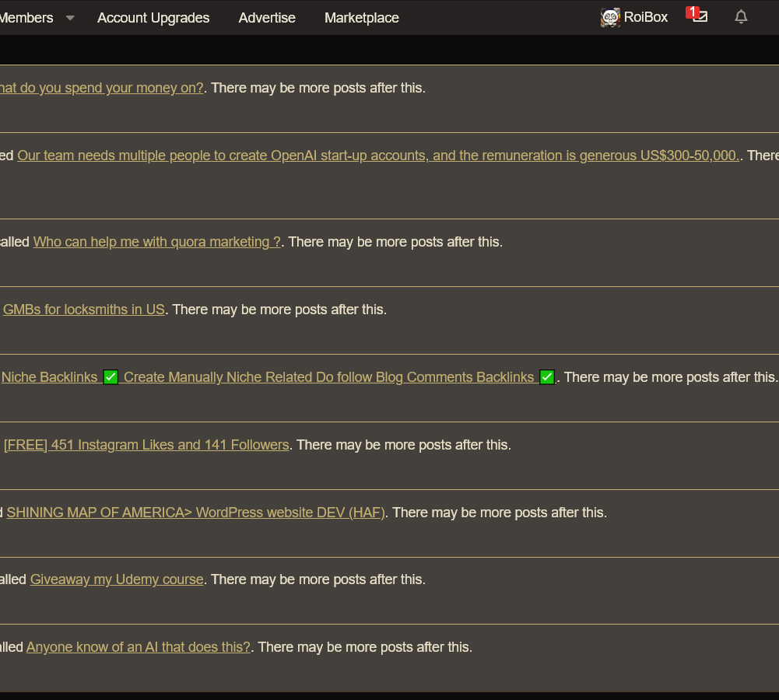Open 'Giveaway my Udemy course' thread

coord(117,579)
